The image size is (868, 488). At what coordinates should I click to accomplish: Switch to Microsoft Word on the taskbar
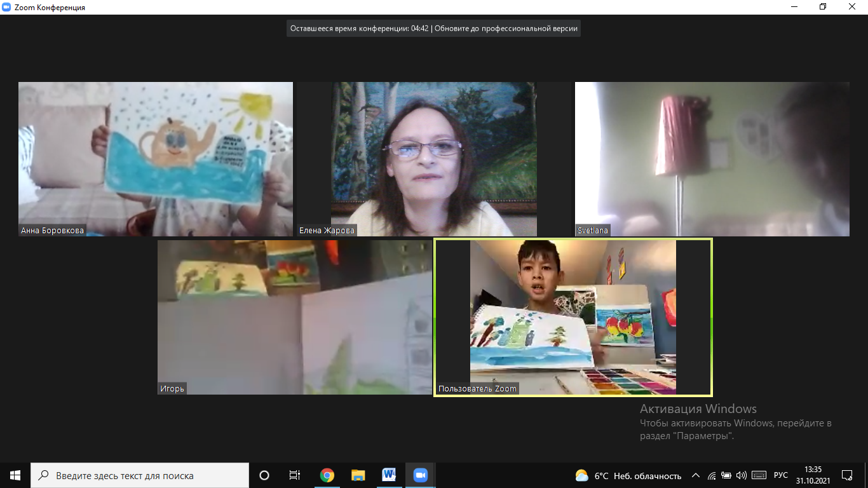(x=389, y=475)
